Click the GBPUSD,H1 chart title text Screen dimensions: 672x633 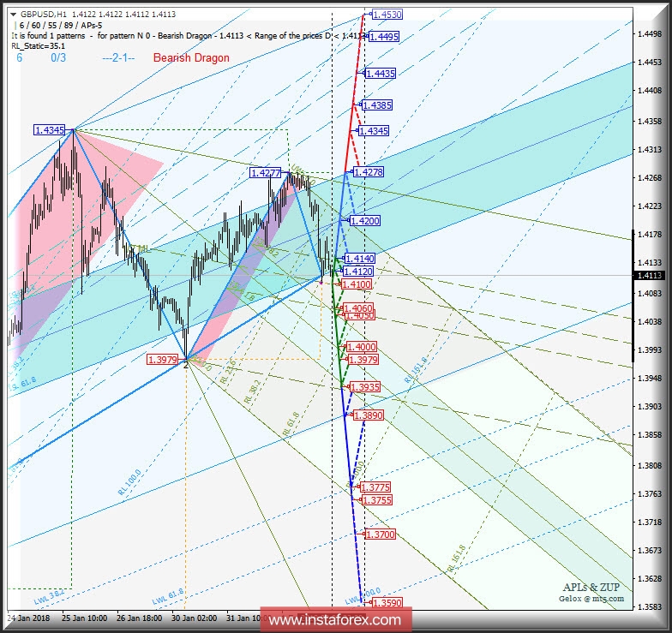(44, 14)
